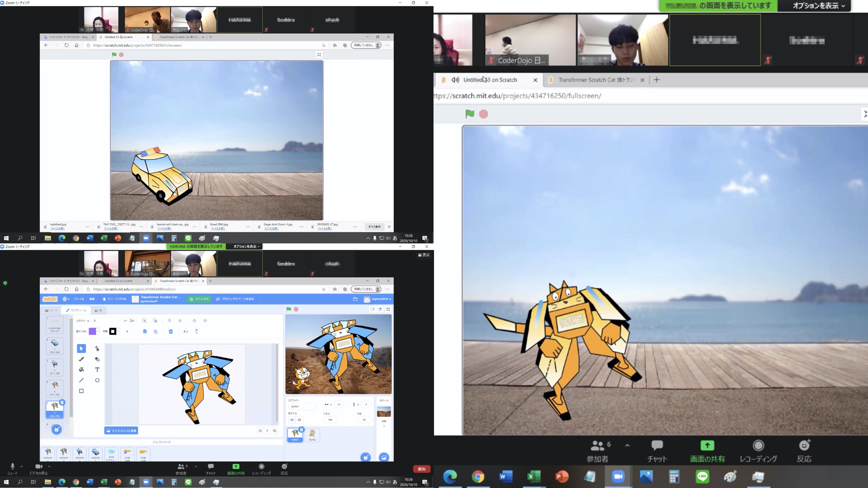The height and width of the screenshot is (488, 868).
Task: Enter full screen mode on the editor stage
Action: click(x=388, y=309)
